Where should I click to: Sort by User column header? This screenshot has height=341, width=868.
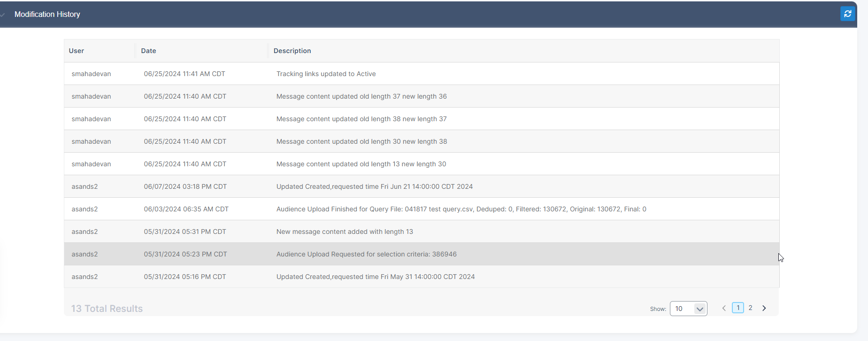pos(77,51)
